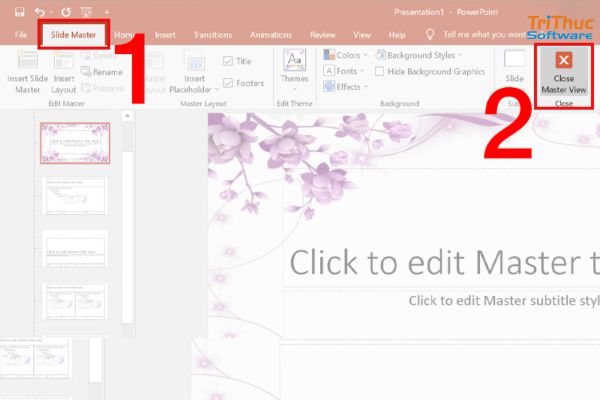Undo the last action

39,12
